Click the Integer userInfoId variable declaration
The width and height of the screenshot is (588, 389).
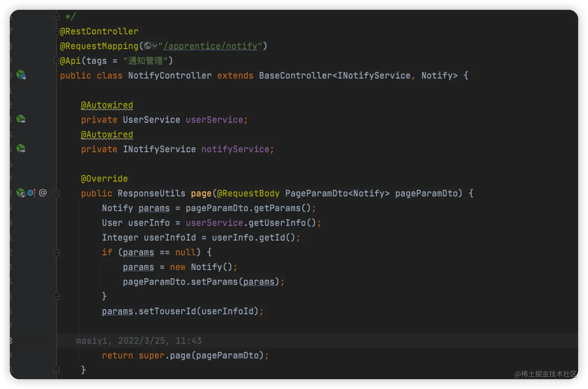[149, 238]
